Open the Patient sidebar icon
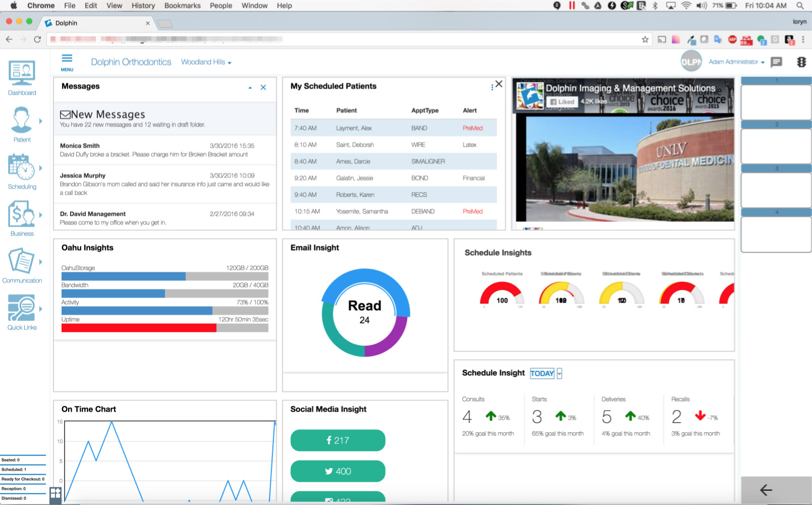812x505 pixels. tap(21, 120)
